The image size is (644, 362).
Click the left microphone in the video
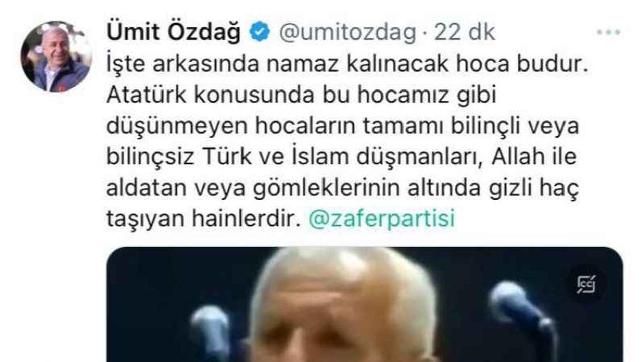[x=211, y=332]
